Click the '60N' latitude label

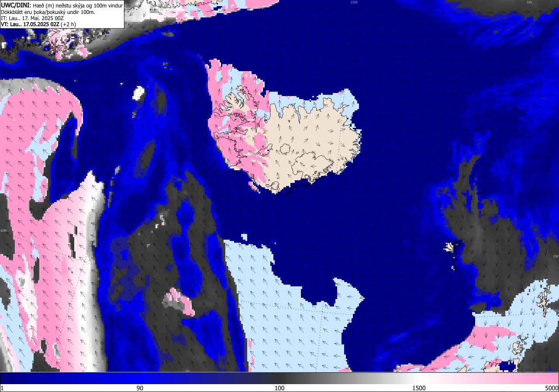click(3, 230)
